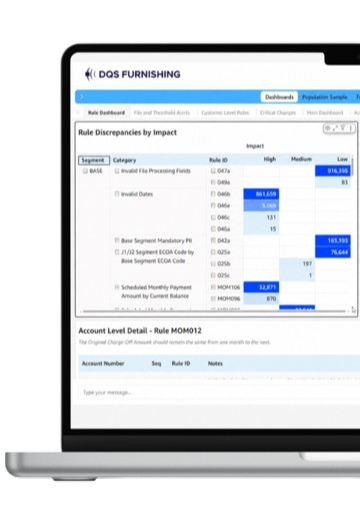Select the 15 cell for rule 046a
360x520 pixels.
point(261,229)
